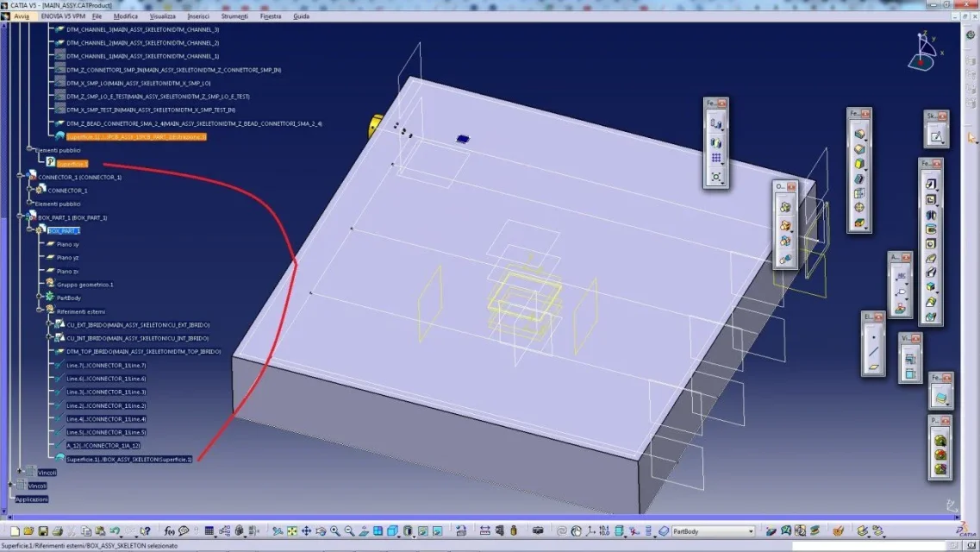Open the Inserisci menu
Screen dimensions: 980x552
pyautogui.click(x=199, y=16)
